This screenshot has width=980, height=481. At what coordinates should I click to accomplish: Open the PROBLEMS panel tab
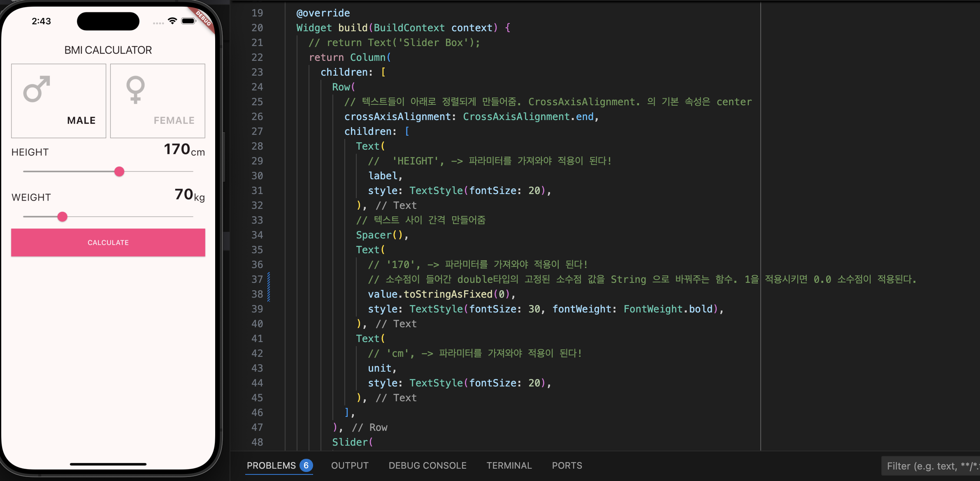(x=271, y=465)
